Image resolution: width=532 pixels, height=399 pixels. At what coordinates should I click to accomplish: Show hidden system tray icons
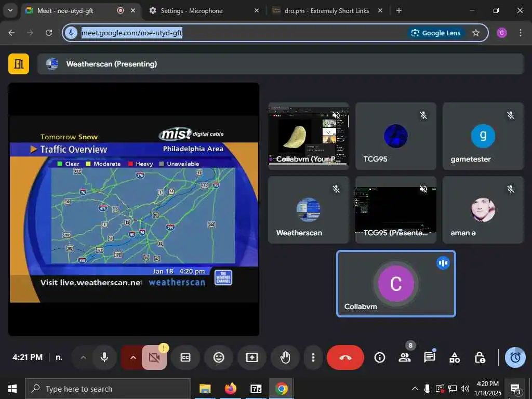tap(415, 389)
